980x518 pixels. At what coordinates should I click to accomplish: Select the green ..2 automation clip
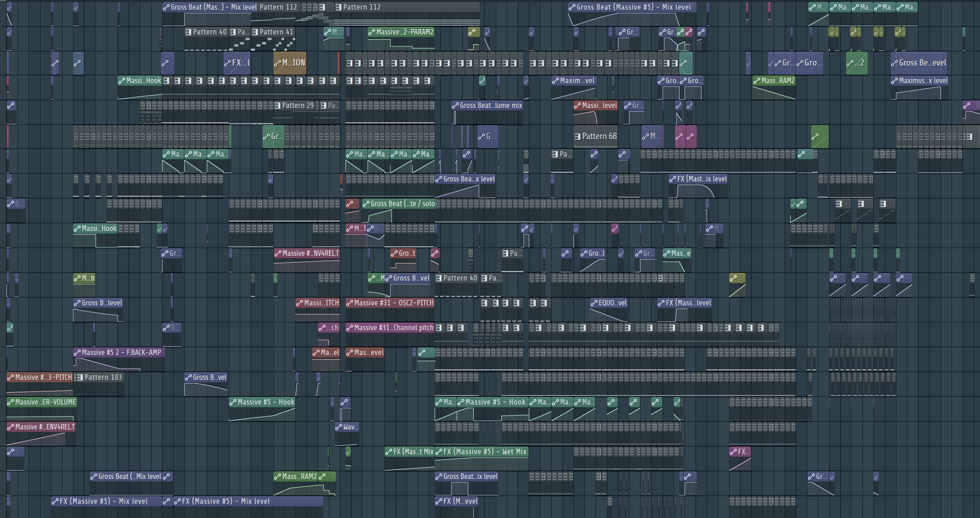pyautogui.click(x=856, y=63)
